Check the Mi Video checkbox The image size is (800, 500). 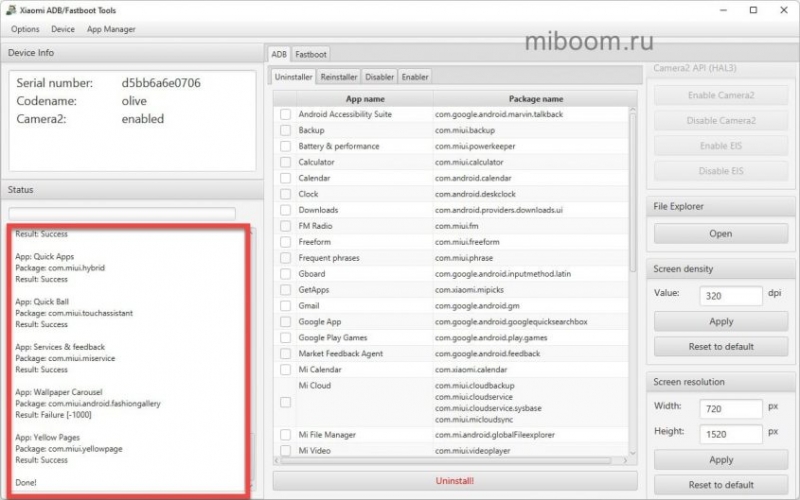286,451
